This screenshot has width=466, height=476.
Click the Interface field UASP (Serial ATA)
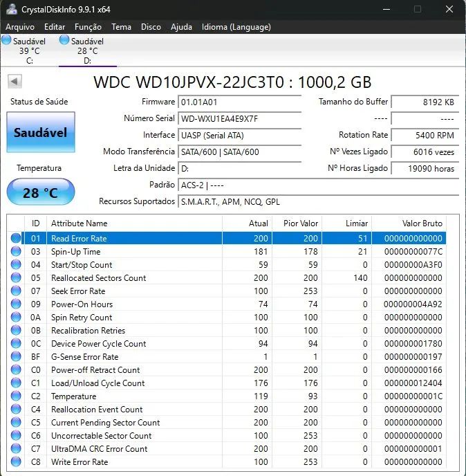coord(240,136)
